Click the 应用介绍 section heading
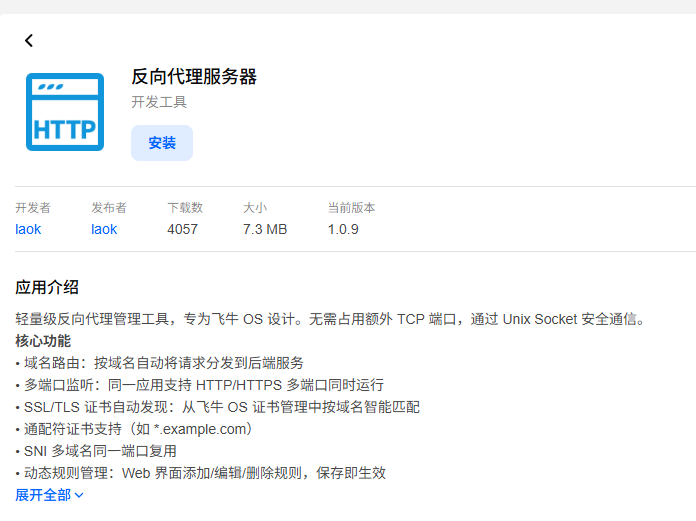This screenshot has height=521, width=696. [x=47, y=287]
